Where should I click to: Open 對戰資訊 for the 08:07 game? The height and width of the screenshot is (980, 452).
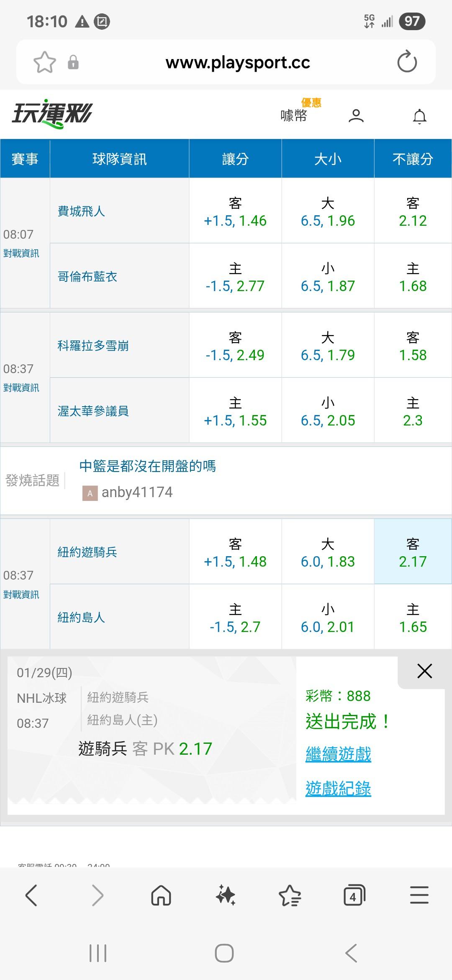[21, 253]
